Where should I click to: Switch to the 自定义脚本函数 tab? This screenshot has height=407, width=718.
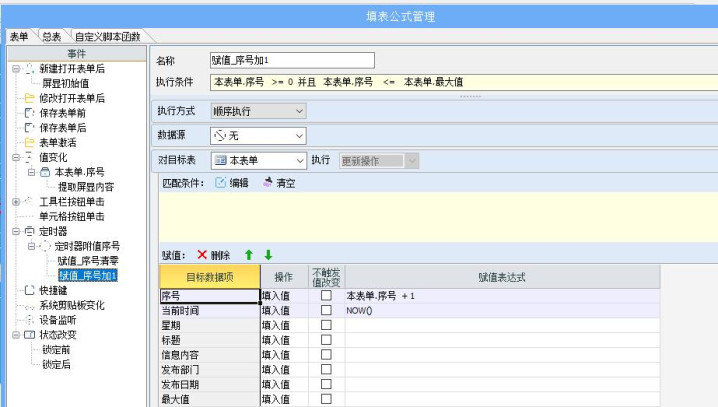(x=108, y=37)
